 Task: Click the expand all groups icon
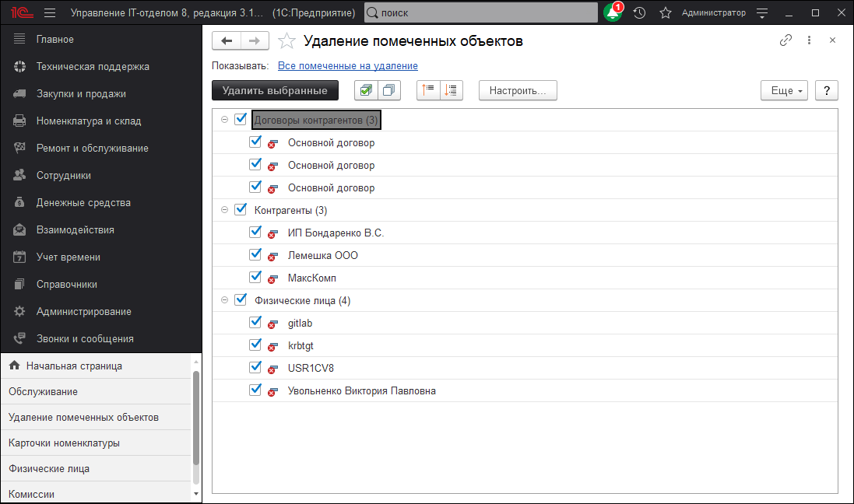(x=452, y=91)
